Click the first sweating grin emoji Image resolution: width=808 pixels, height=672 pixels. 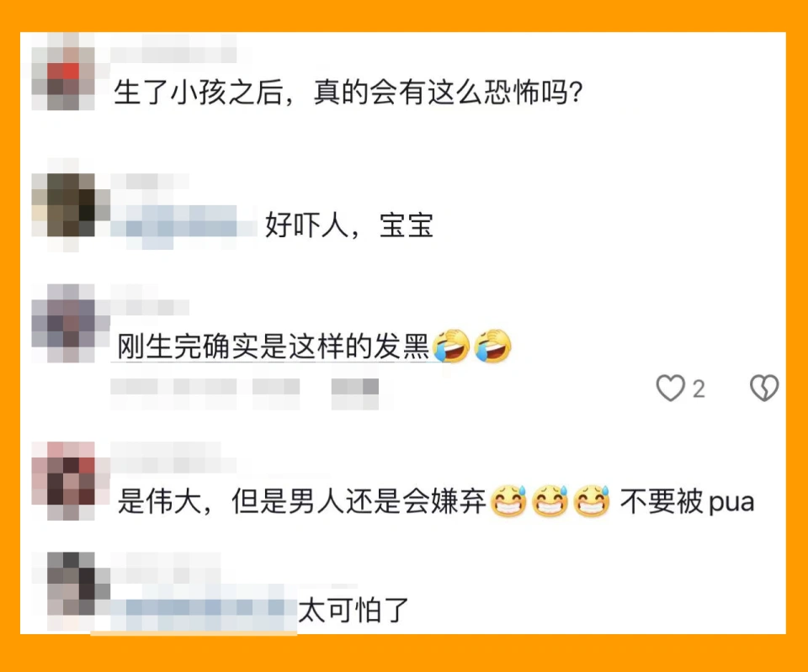[508, 500]
